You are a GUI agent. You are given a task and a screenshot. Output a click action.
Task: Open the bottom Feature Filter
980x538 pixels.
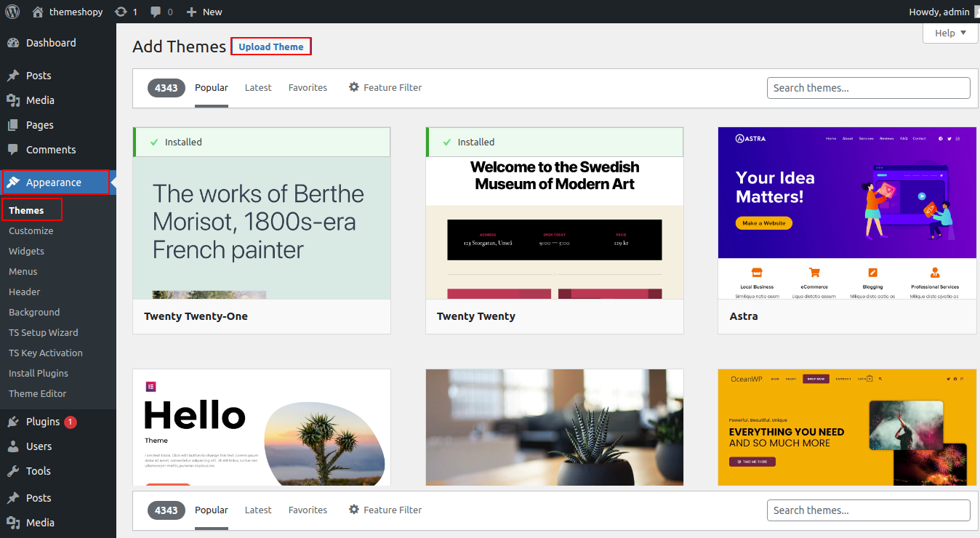[x=385, y=510]
